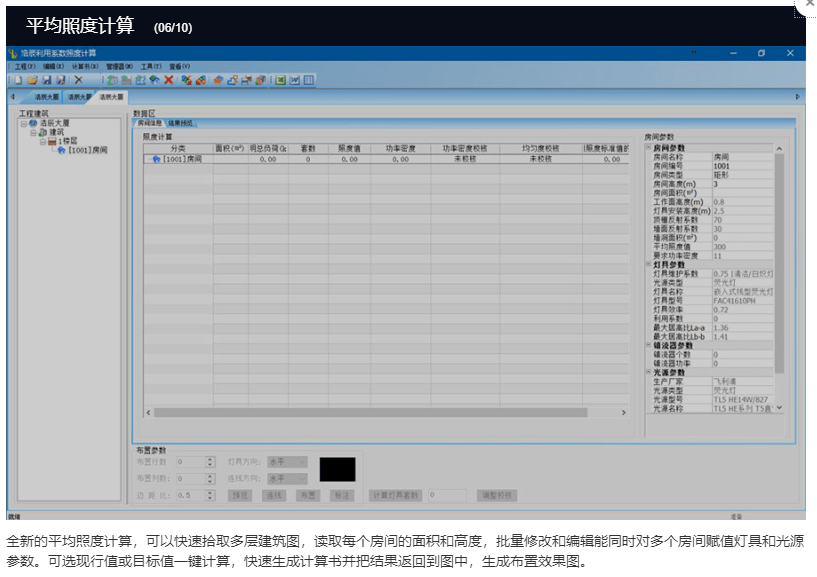Screen dimensions: 817x577
Task: Collapse the 1楼层 tree node
Action: (x=43, y=142)
